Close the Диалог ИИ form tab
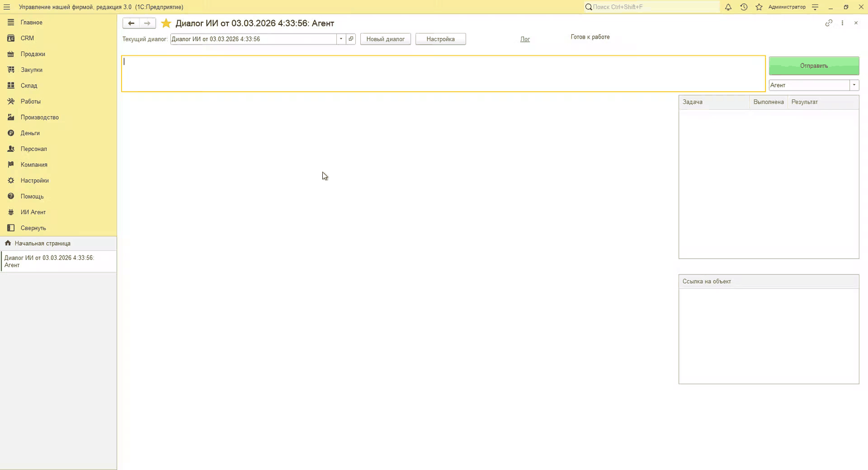Screen dimensions: 868x470 coord(856,23)
